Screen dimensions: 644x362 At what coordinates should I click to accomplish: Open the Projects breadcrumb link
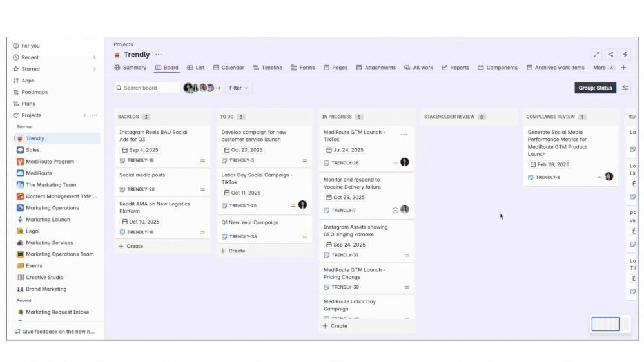click(123, 44)
